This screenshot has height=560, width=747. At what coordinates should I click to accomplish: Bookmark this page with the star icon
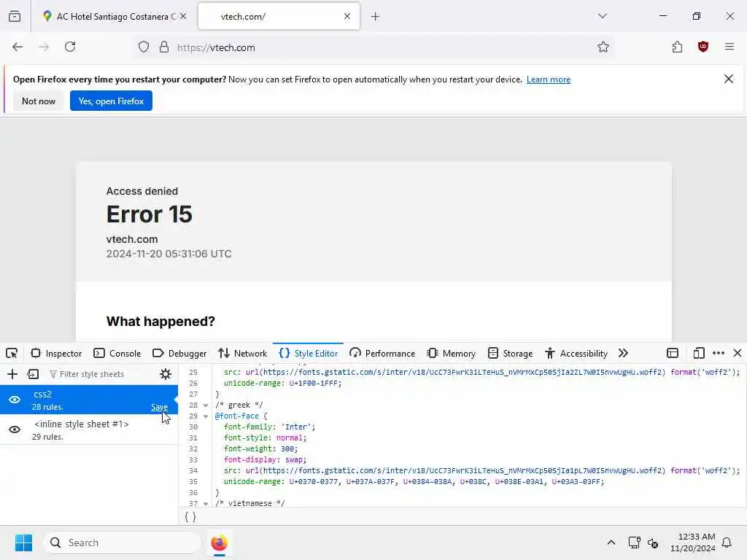click(x=603, y=47)
